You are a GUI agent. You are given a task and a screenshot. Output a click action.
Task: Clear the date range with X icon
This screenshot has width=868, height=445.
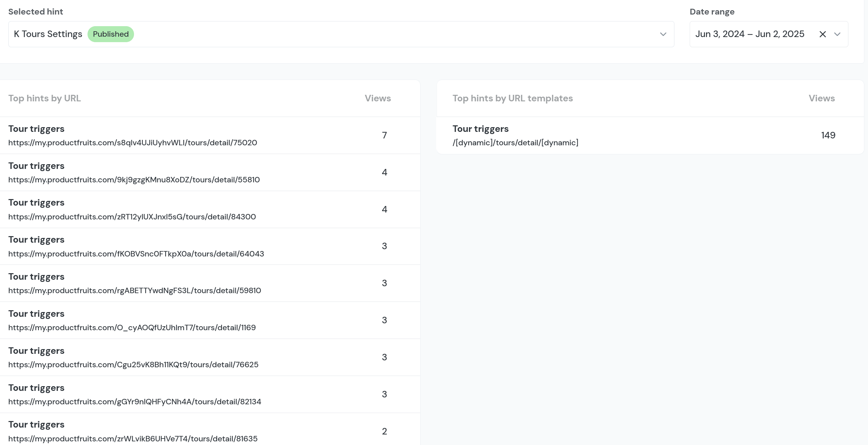coord(823,34)
